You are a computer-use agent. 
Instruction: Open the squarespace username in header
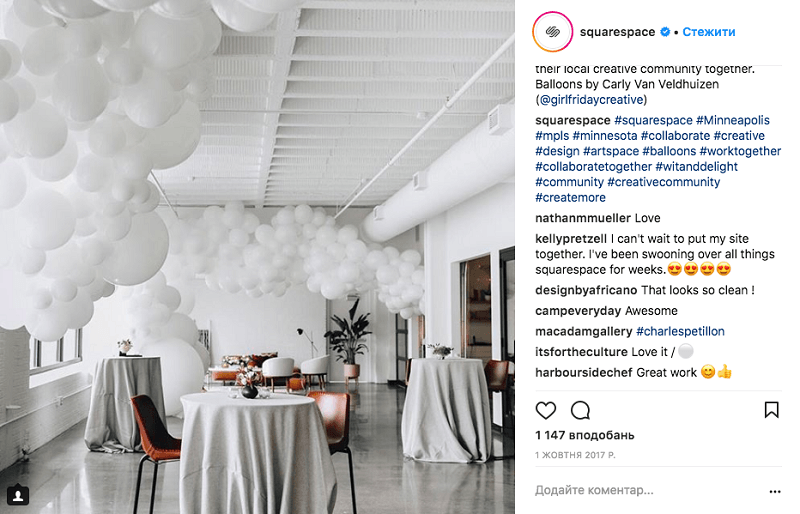(617, 32)
